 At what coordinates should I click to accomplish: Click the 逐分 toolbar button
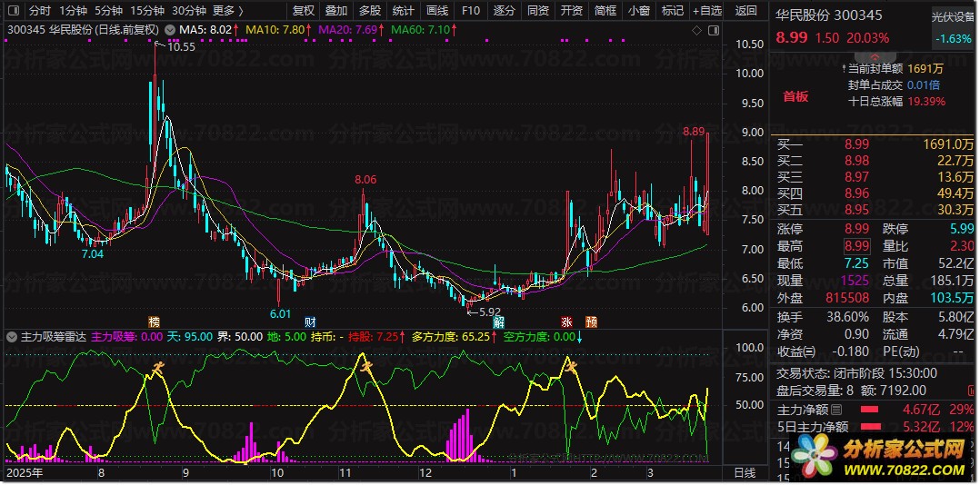click(505, 11)
